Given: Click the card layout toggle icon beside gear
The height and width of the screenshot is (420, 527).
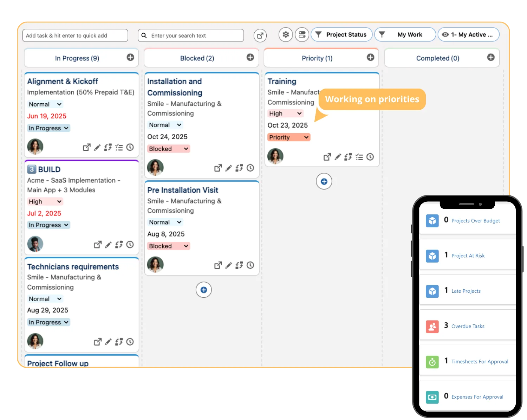Looking at the screenshot, I should [x=302, y=35].
